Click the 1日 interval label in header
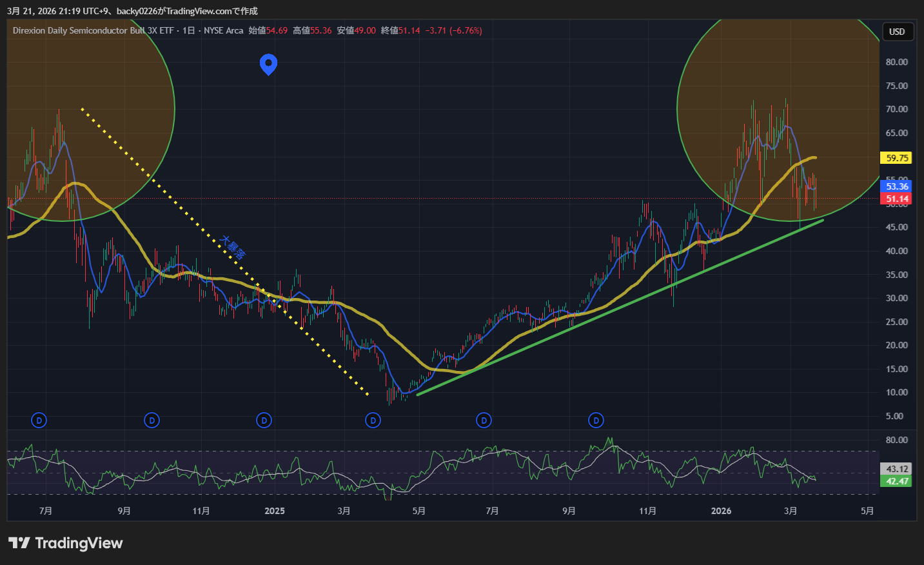Image resolution: width=924 pixels, height=565 pixels. click(188, 30)
